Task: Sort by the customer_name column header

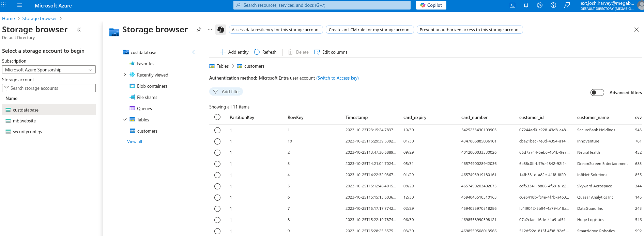Action: (x=593, y=117)
